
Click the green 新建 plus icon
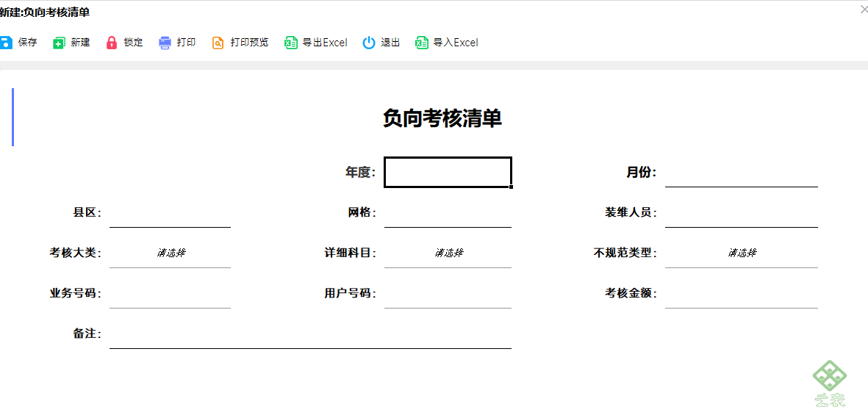59,43
